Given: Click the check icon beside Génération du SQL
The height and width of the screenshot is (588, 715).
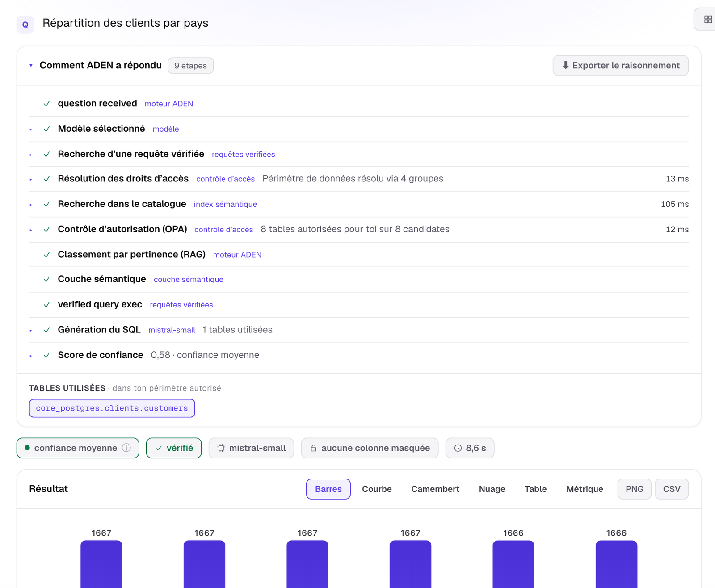Looking at the screenshot, I should tap(46, 330).
